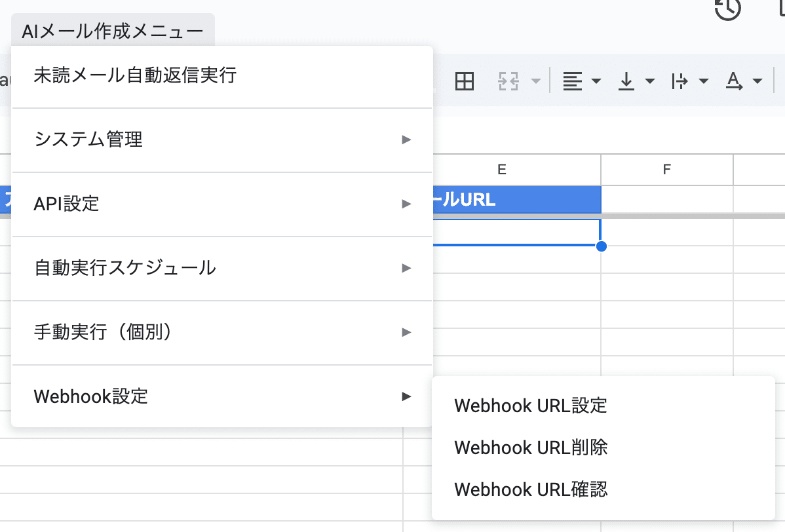The height and width of the screenshot is (532, 785).
Task: Click the Text rotation icon
Action: (x=735, y=82)
